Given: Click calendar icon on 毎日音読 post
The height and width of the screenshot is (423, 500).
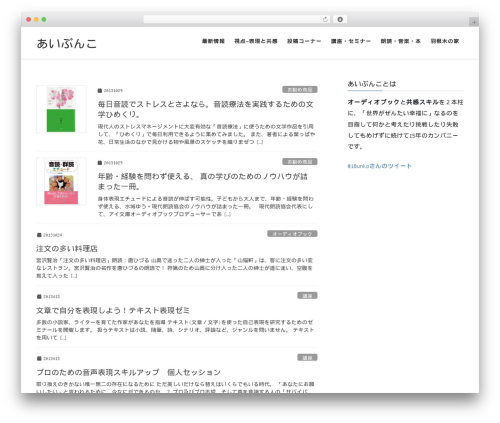Looking at the screenshot, I should 100,91.
